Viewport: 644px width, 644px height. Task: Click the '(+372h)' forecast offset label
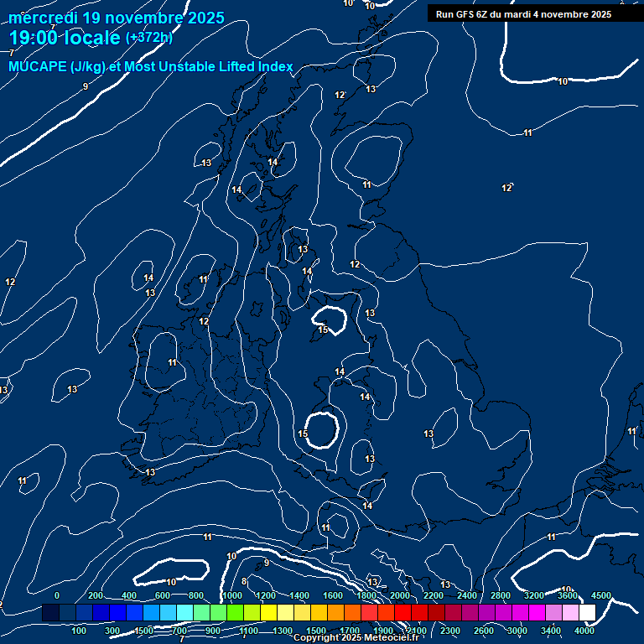tap(149, 38)
